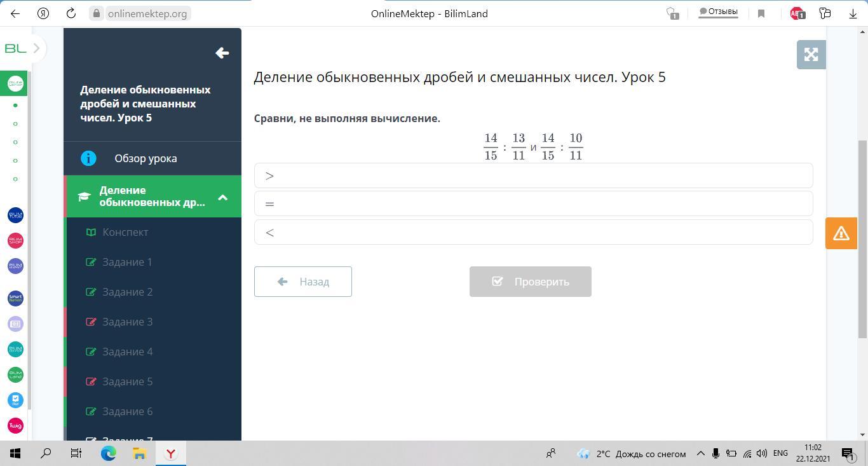
Task: Open Windows Start menu
Action: tap(15, 453)
